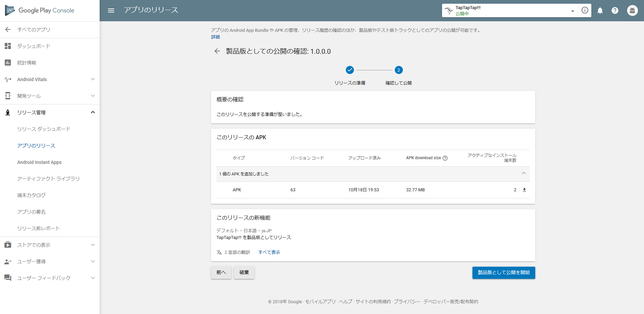Click step 2 circle 確認して公開
This screenshot has height=314, width=644.
pyautogui.click(x=398, y=70)
